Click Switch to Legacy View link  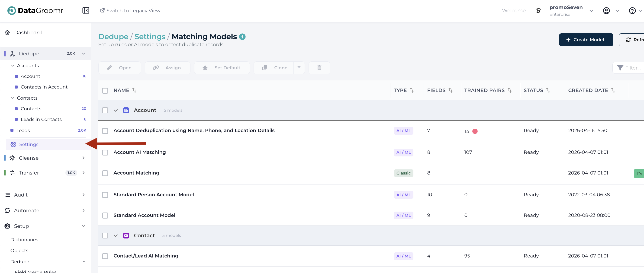tap(130, 10)
